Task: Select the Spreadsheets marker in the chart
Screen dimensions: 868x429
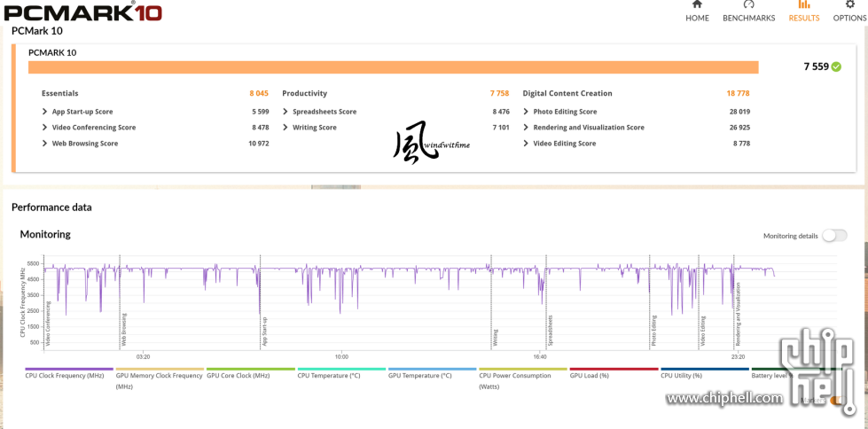Action: pos(551,331)
